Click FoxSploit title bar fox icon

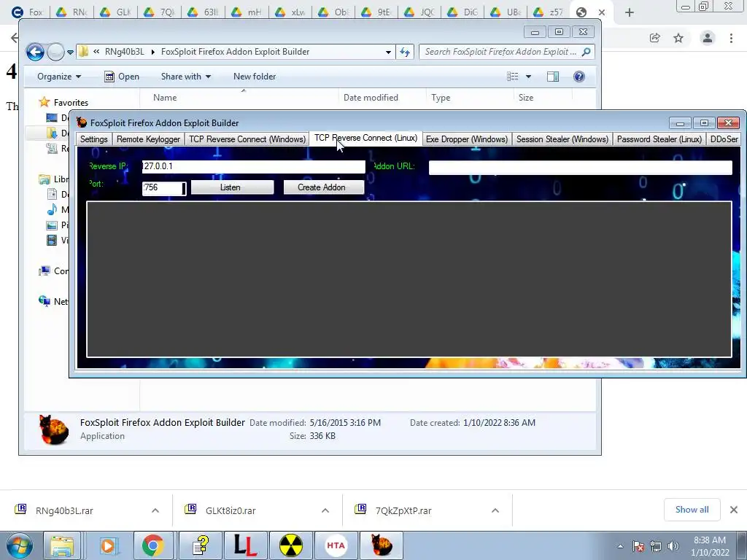(82, 122)
